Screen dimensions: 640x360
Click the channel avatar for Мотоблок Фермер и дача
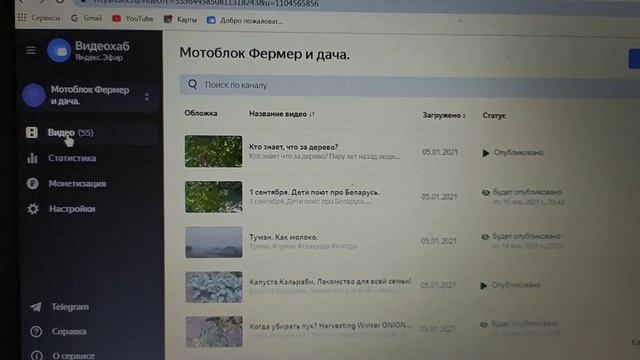33,96
